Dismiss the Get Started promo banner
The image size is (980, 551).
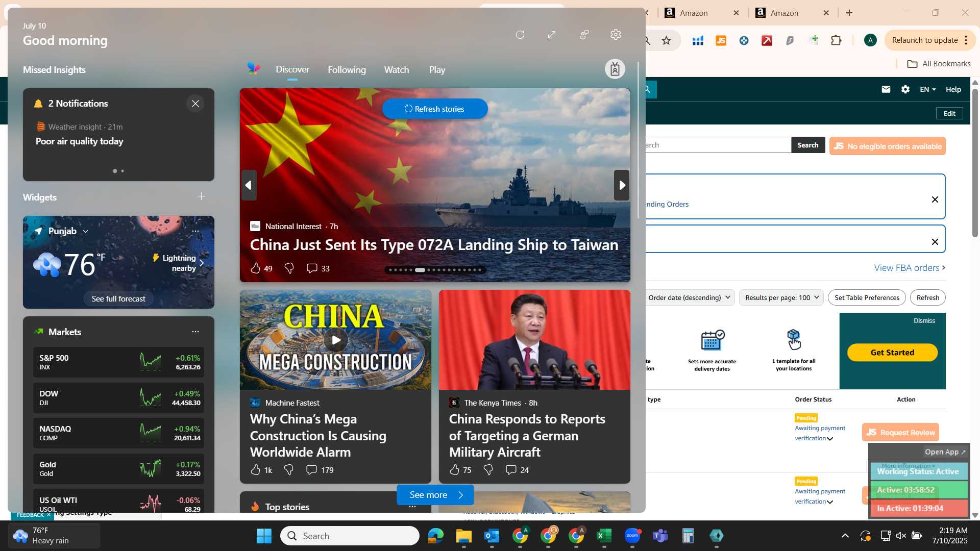click(924, 321)
